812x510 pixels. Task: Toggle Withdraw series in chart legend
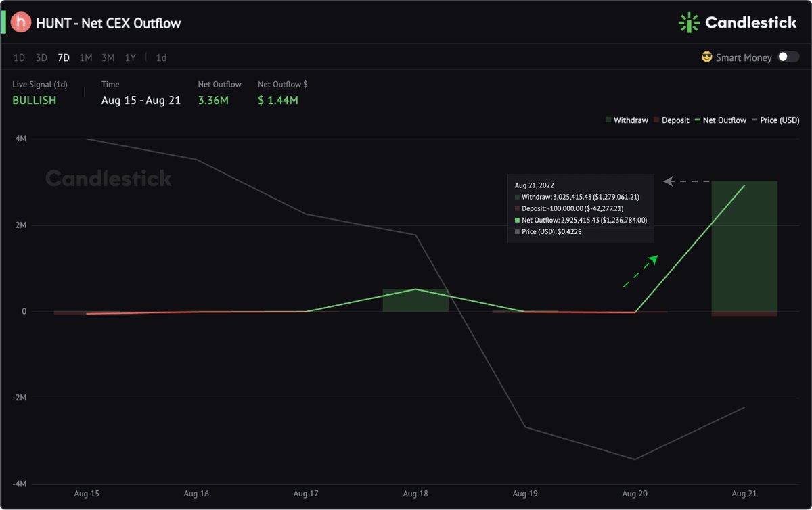[x=627, y=120]
